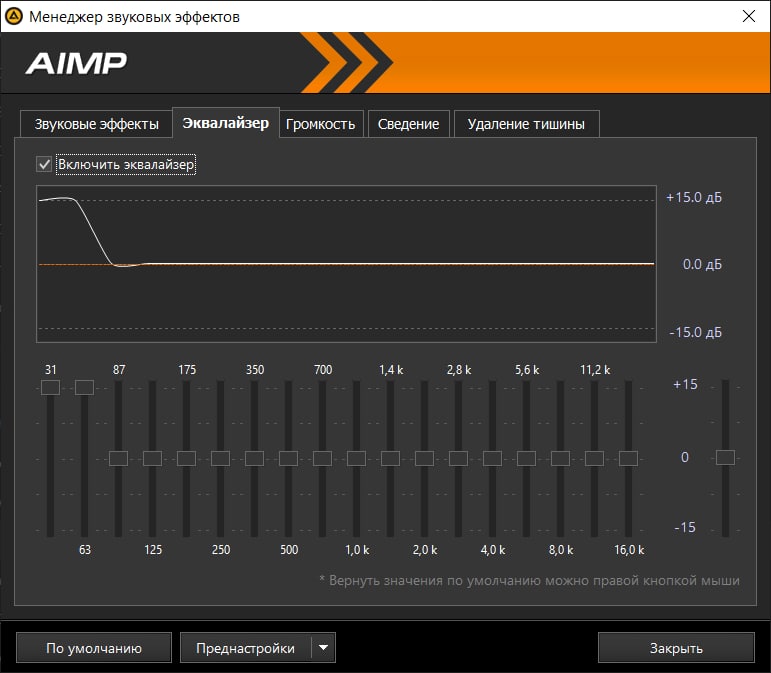The height and width of the screenshot is (673, 771).
Task: Click the 2,8 k band slider handle
Action: pos(458,459)
